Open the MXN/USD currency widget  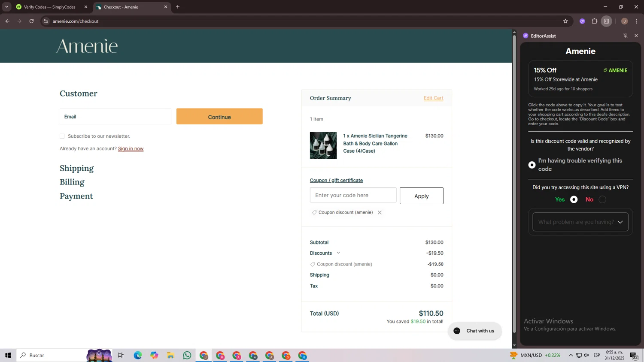535,355
